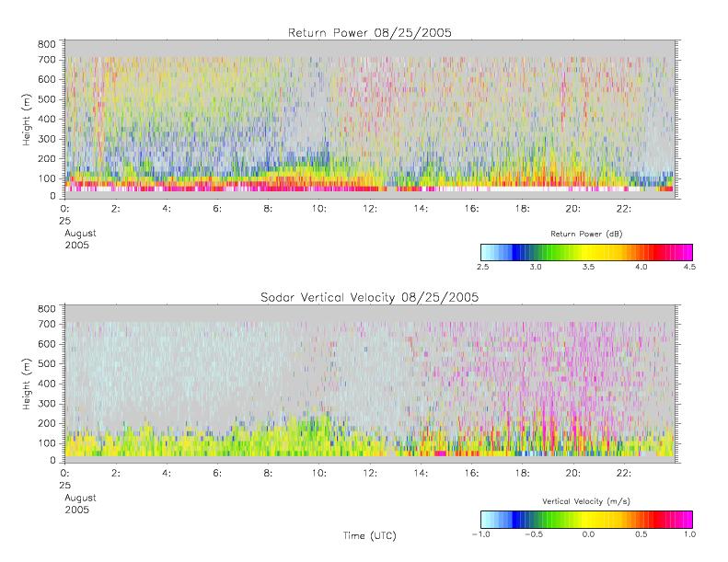Click the '4:' time tick under Vertical Velocity plot
Screen dimensions: 728x562
[167, 474]
